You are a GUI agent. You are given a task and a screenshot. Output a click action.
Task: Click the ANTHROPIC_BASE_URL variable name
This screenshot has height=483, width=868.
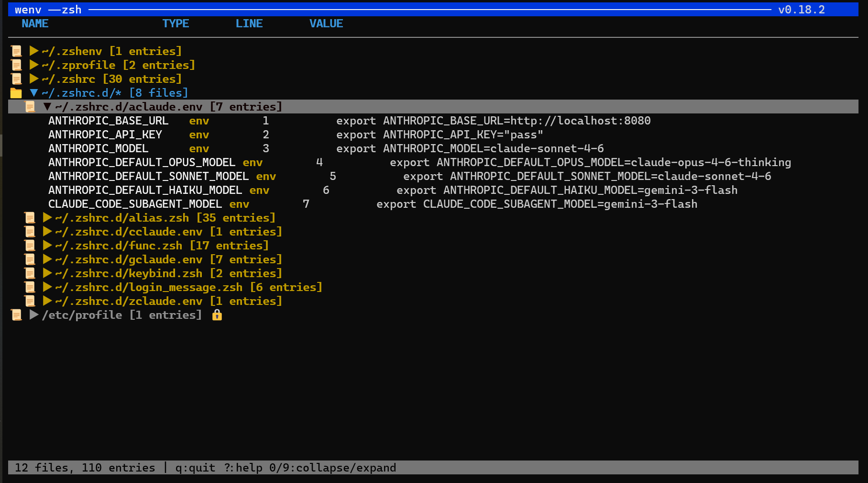pos(109,121)
